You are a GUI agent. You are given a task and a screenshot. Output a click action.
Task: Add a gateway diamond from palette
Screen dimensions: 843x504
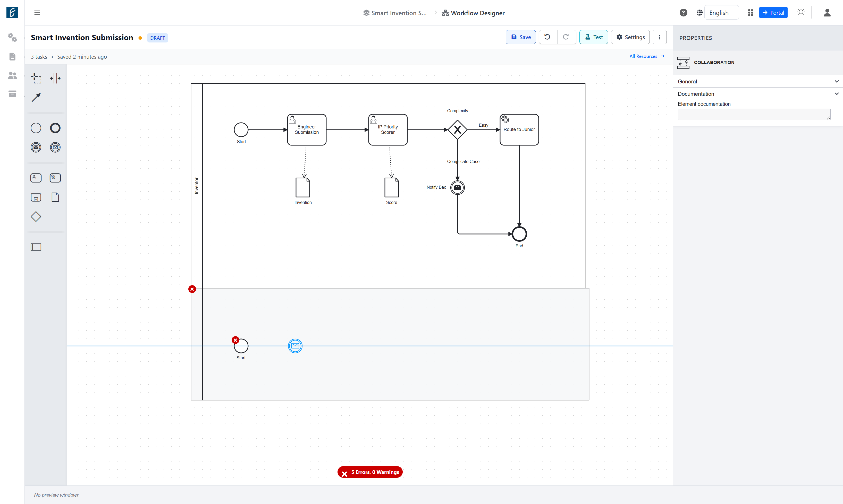36,217
